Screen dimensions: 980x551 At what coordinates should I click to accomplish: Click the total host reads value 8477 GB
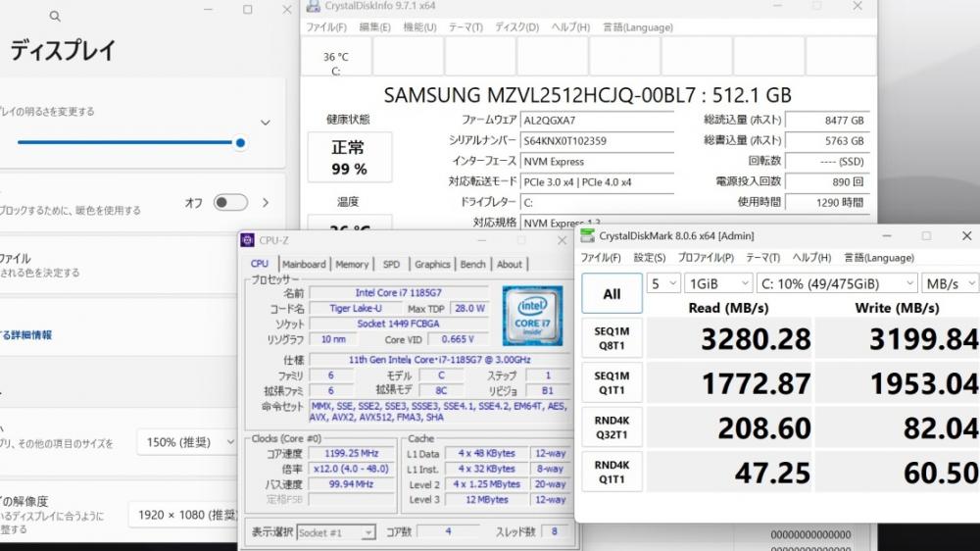click(x=827, y=120)
